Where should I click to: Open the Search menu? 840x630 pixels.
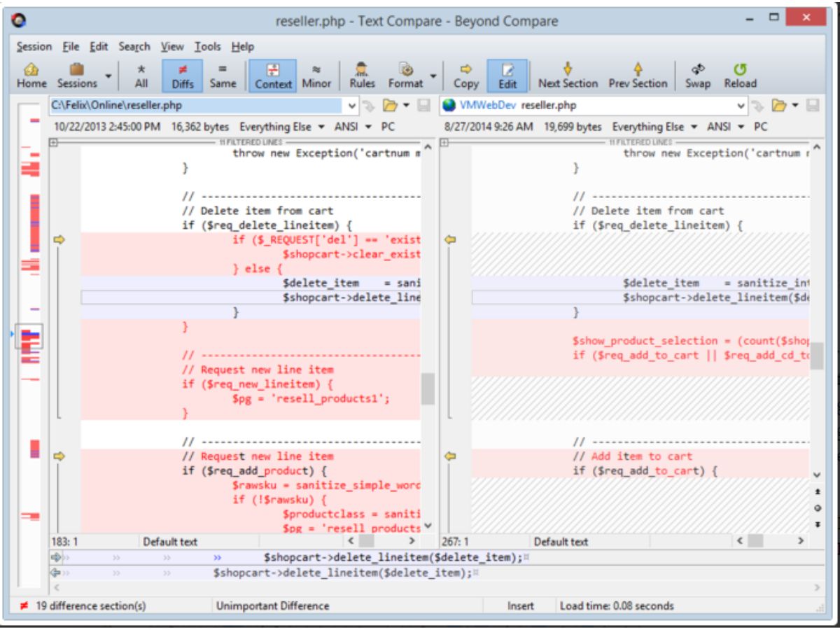pos(134,47)
